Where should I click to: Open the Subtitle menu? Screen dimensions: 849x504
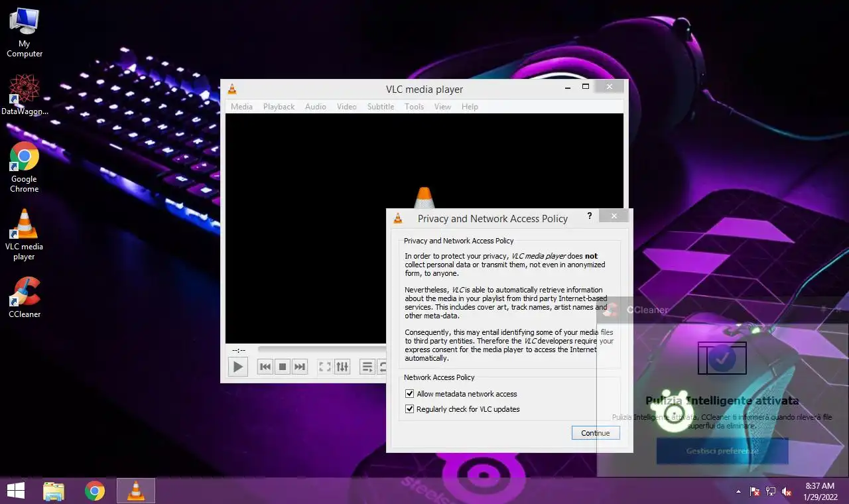click(x=381, y=107)
